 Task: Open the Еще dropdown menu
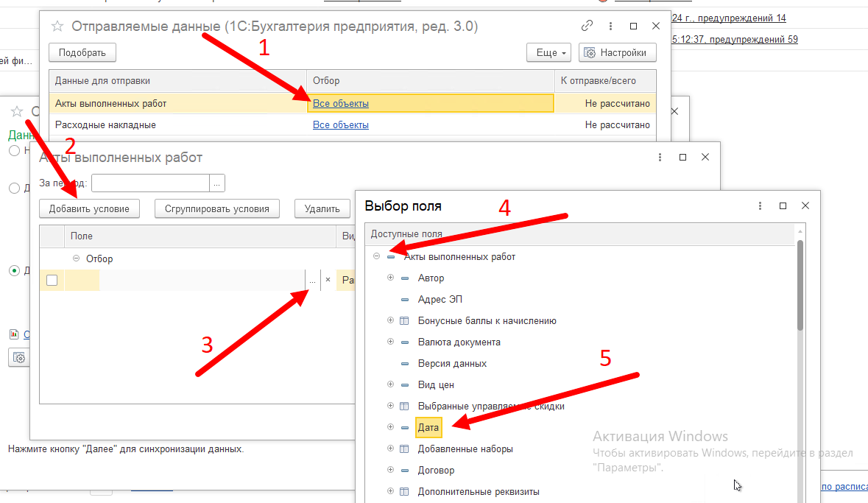tap(548, 52)
